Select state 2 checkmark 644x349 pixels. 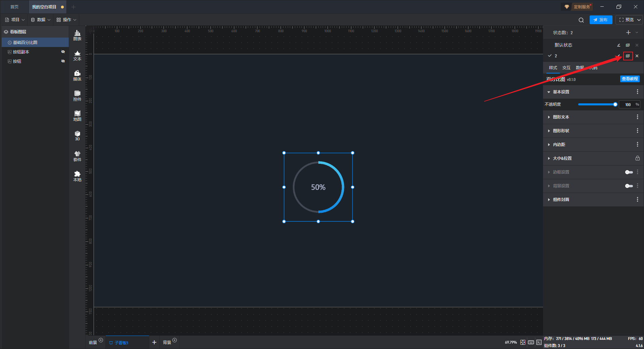tap(550, 56)
